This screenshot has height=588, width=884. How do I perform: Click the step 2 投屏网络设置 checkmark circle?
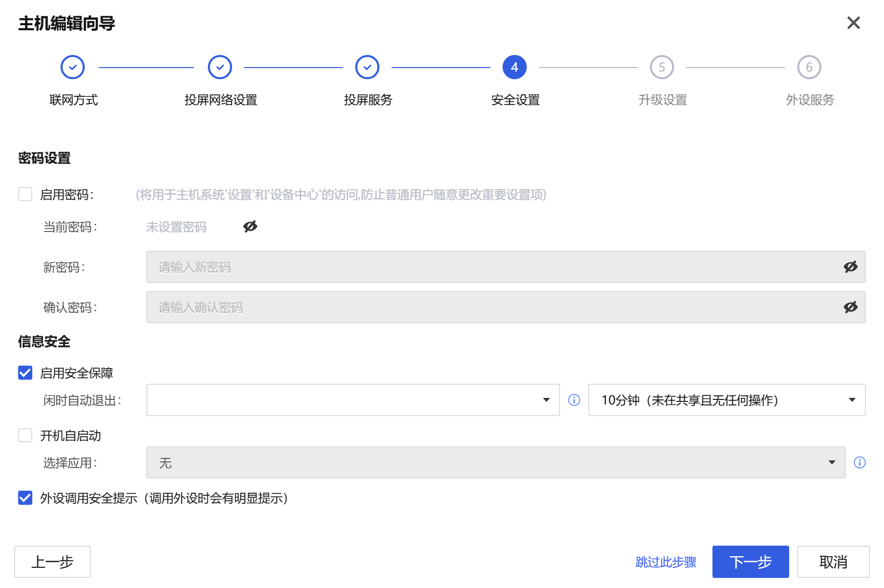click(x=220, y=67)
